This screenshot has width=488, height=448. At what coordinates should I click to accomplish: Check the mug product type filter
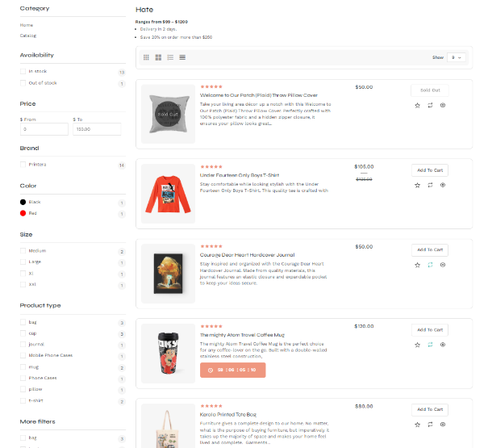23,367
